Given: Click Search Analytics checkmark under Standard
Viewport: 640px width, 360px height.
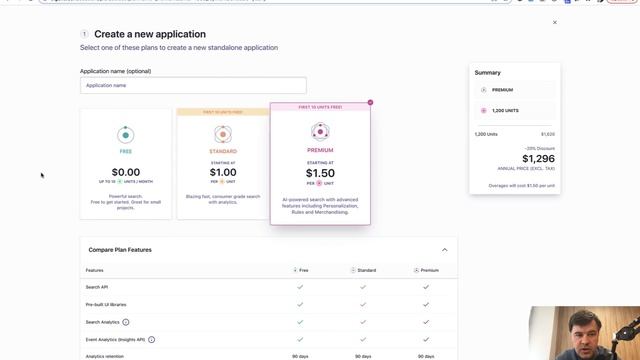Looking at the screenshot, I should pyautogui.click(x=363, y=322).
